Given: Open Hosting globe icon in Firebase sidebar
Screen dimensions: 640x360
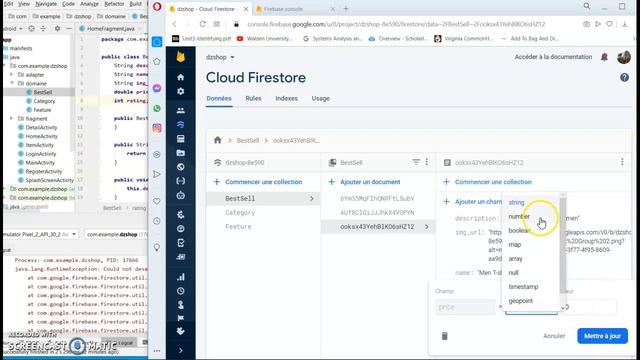Looking at the screenshot, I should point(180,167).
